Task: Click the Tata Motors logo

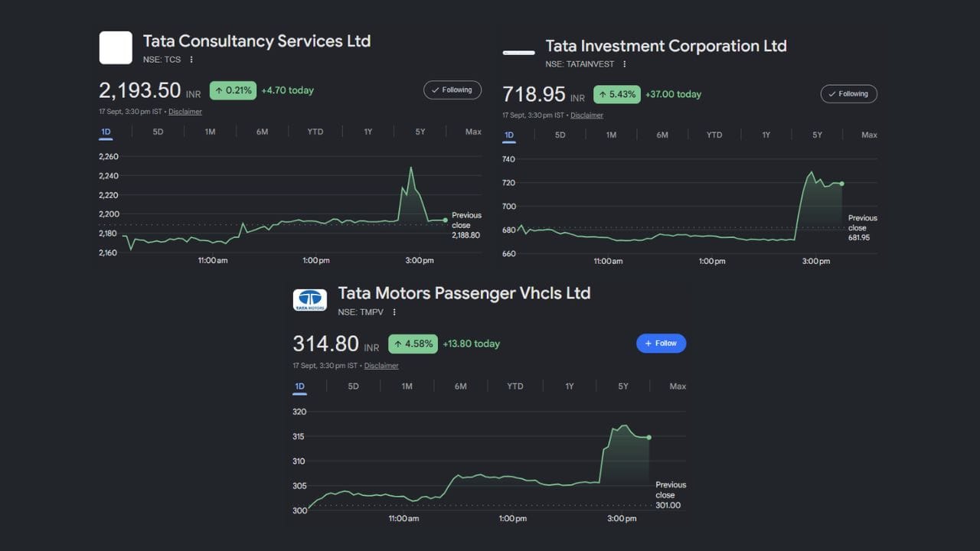Action: 310,299
